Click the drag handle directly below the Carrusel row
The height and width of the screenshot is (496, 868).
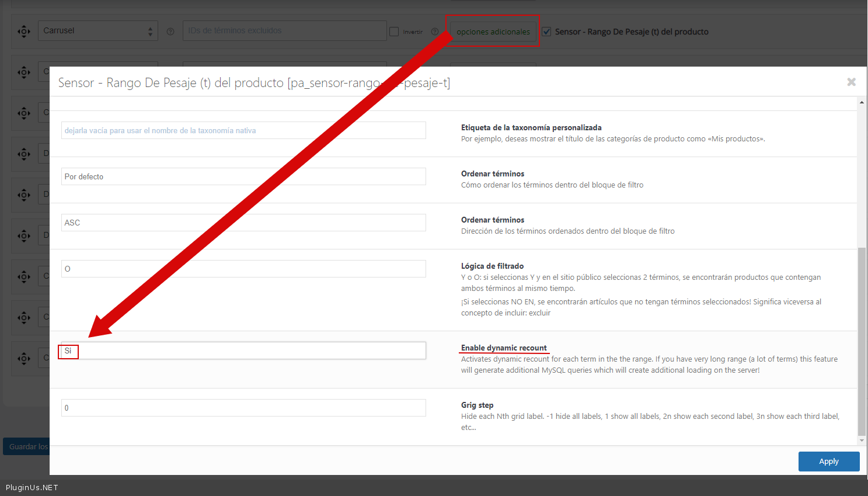(24, 72)
